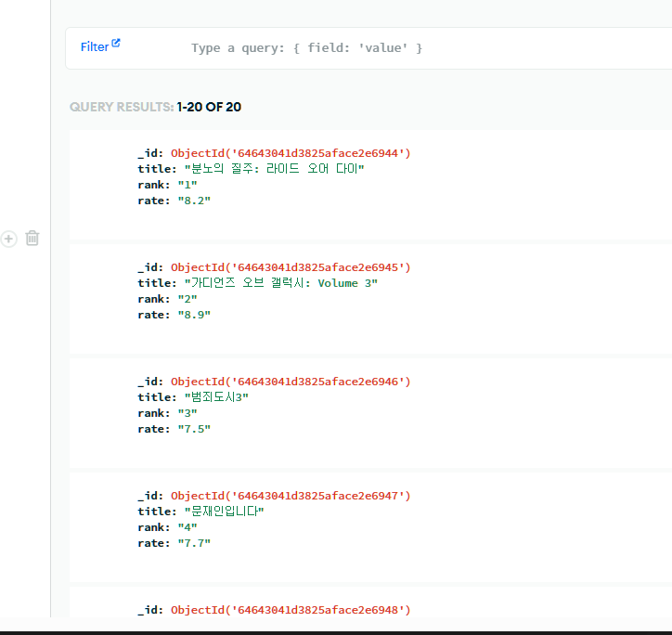The image size is (672, 635).
Task: Focus the query filter input field
Action: (429, 48)
